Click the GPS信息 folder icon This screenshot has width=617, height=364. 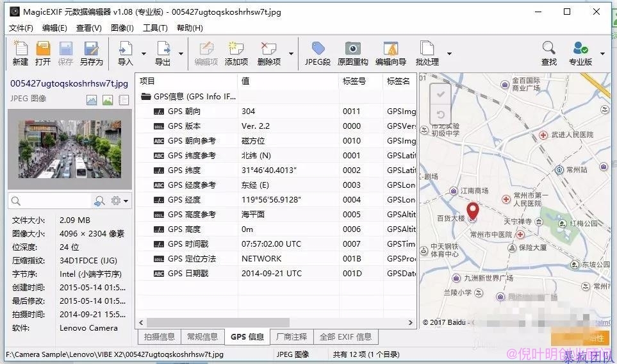click(x=146, y=96)
